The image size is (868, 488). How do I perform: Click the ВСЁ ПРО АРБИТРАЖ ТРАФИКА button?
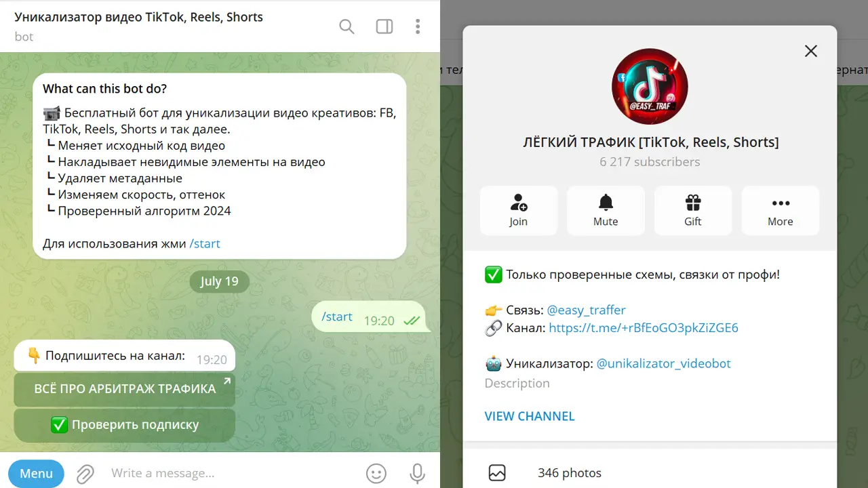(125, 389)
